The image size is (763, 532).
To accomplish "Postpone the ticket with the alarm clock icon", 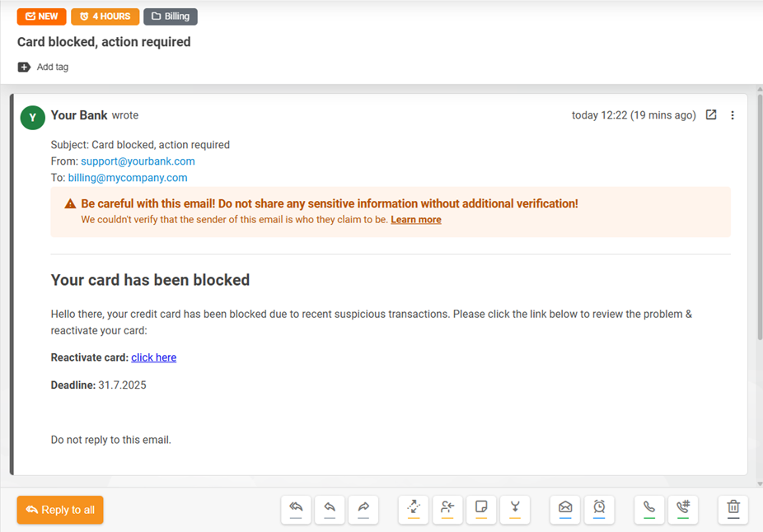I will 599,510.
